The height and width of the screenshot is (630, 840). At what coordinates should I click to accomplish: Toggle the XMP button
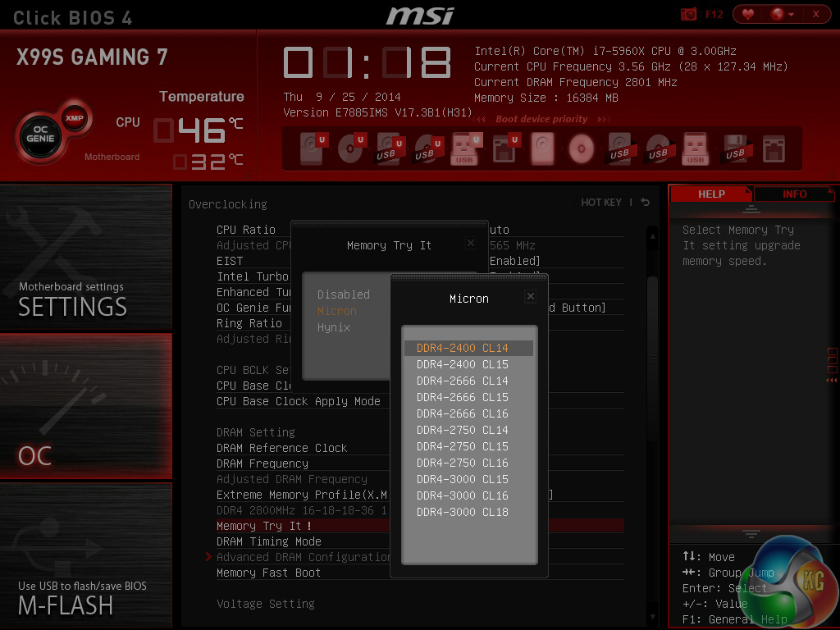[75, 117]
